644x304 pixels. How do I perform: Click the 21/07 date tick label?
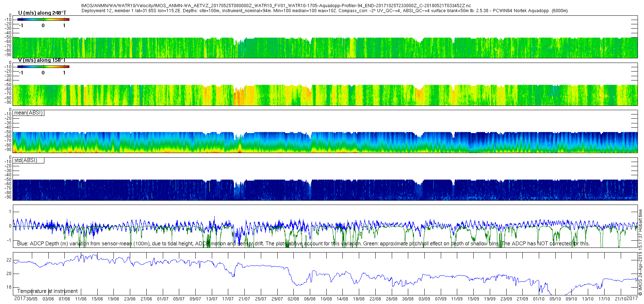pyautogui.click(x=244, y=299)
